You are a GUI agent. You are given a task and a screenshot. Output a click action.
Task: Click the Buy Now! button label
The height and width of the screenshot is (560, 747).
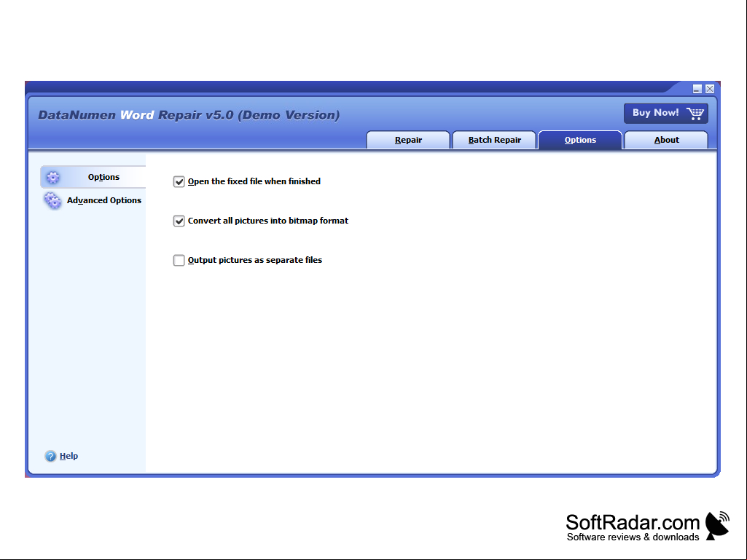(655, 113)
